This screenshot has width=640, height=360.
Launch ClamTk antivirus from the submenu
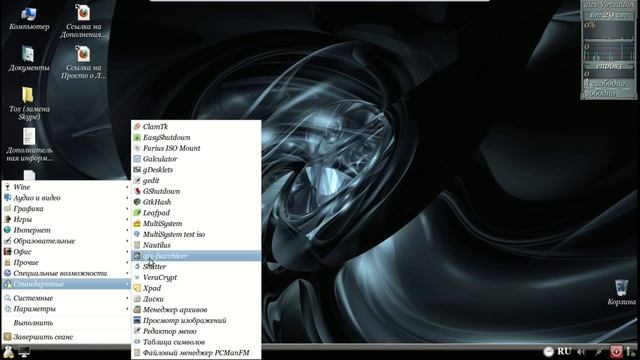pos(196,127)
